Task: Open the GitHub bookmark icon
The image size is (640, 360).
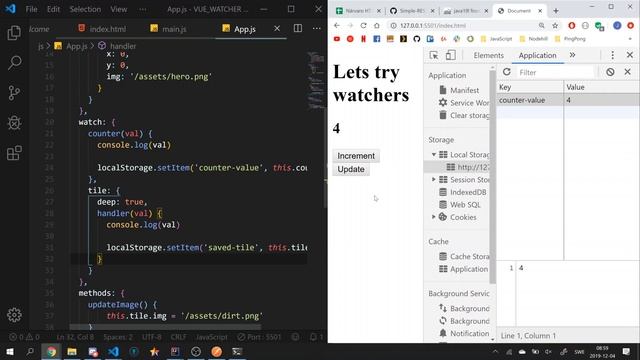Action: click(x=417, y=39)
